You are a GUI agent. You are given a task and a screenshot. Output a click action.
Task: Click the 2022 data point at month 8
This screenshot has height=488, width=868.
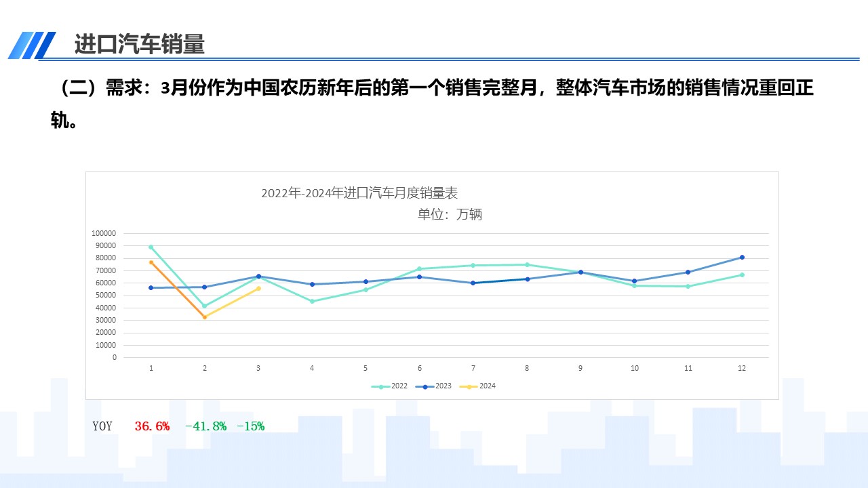point(527,264)
